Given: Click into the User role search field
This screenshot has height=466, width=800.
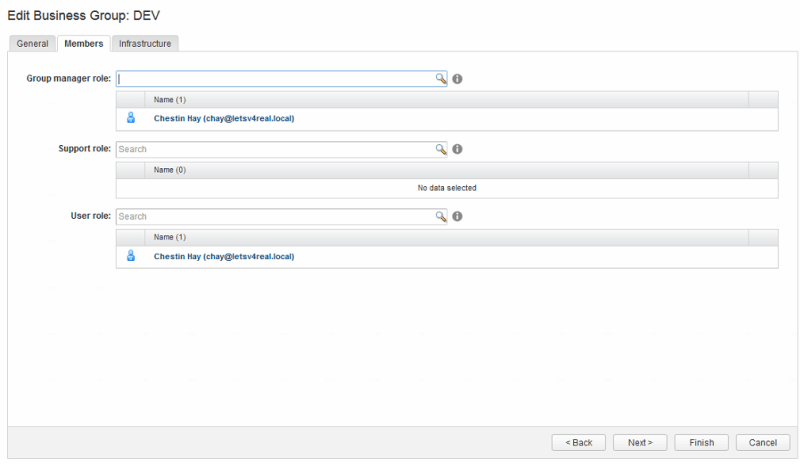Looking at the screenshot, I should [x=275, y=216].
